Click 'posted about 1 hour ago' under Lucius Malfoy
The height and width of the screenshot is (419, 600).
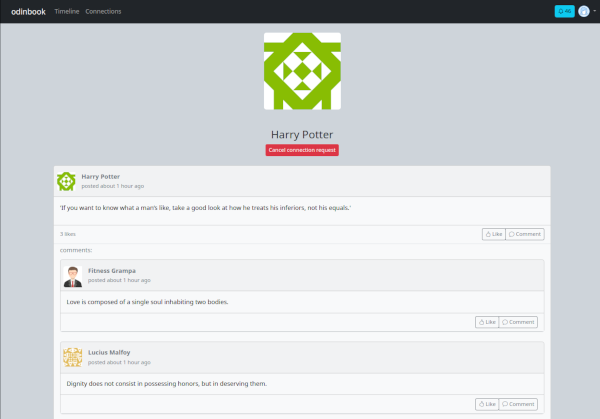pyautogui.click(x=119, y=362)
